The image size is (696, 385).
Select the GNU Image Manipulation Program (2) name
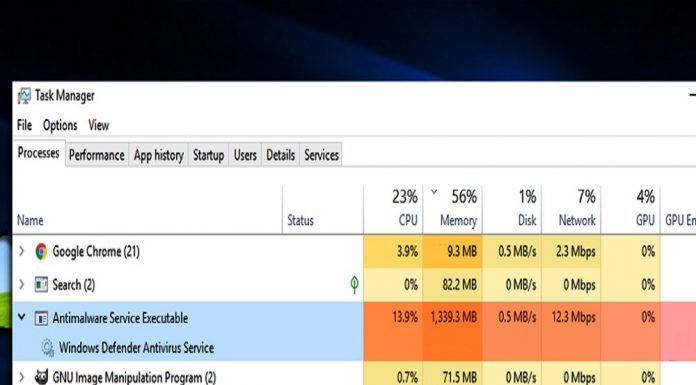pos(134,377)
